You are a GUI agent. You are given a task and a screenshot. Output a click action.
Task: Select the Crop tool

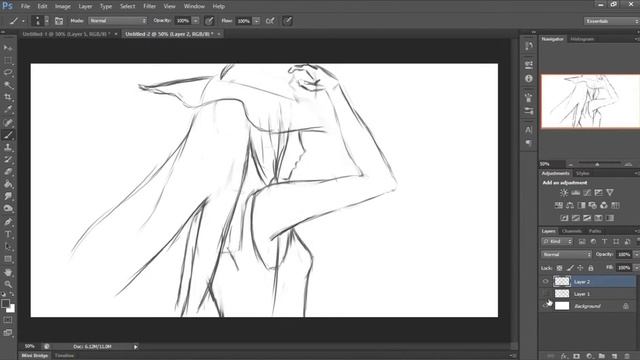(x=8, y=97)
